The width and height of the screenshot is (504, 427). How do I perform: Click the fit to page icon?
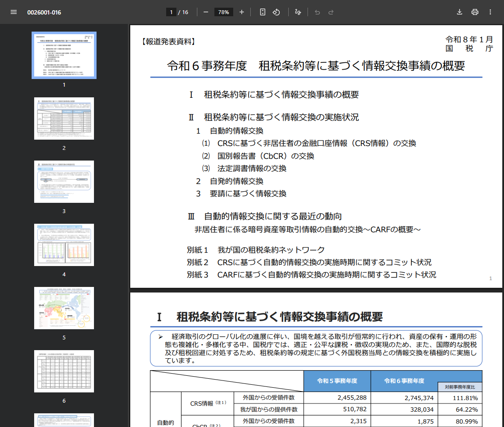click(x=263, y=12)
